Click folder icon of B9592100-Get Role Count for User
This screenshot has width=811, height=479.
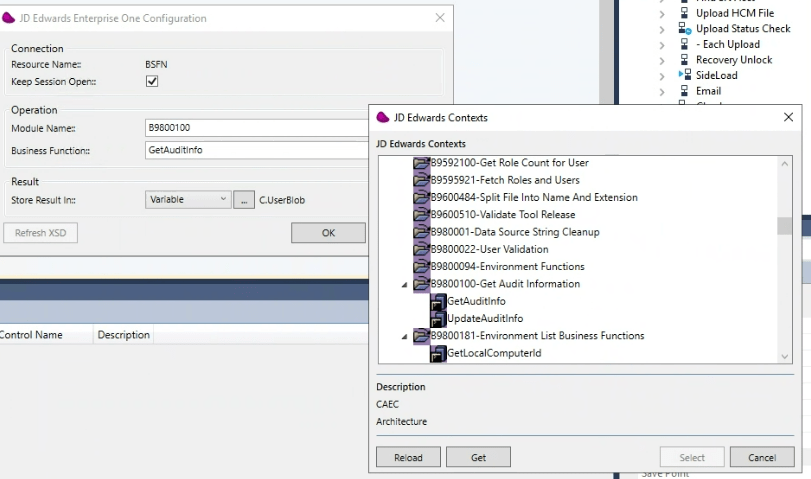pyautogui.click(x=422, y=163)
